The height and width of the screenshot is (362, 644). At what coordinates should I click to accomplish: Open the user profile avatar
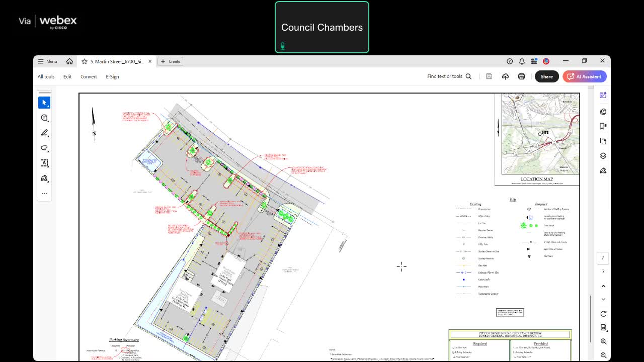[546, 61]
